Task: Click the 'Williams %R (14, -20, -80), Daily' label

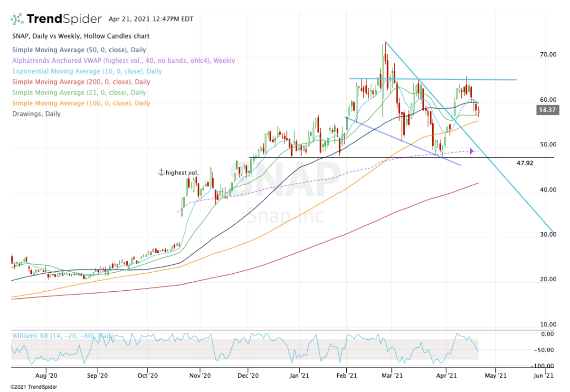Action: point(63,336)
